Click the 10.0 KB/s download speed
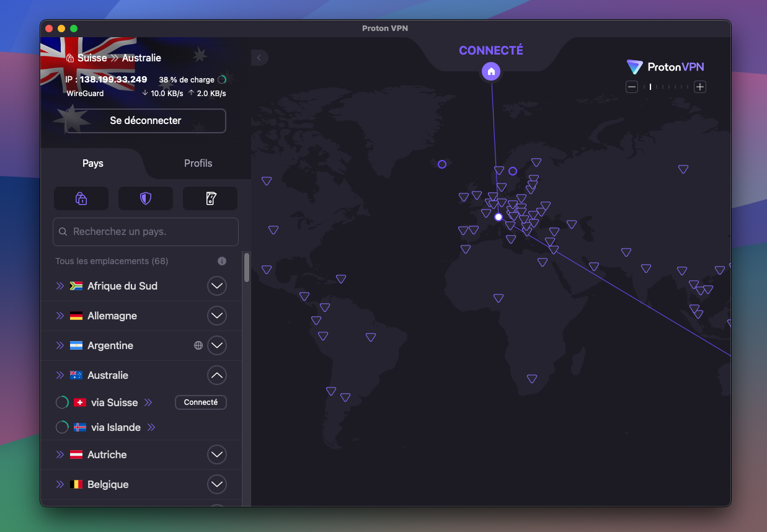The width and height of the screenshot is (767, 532). [x=167, y=94]
